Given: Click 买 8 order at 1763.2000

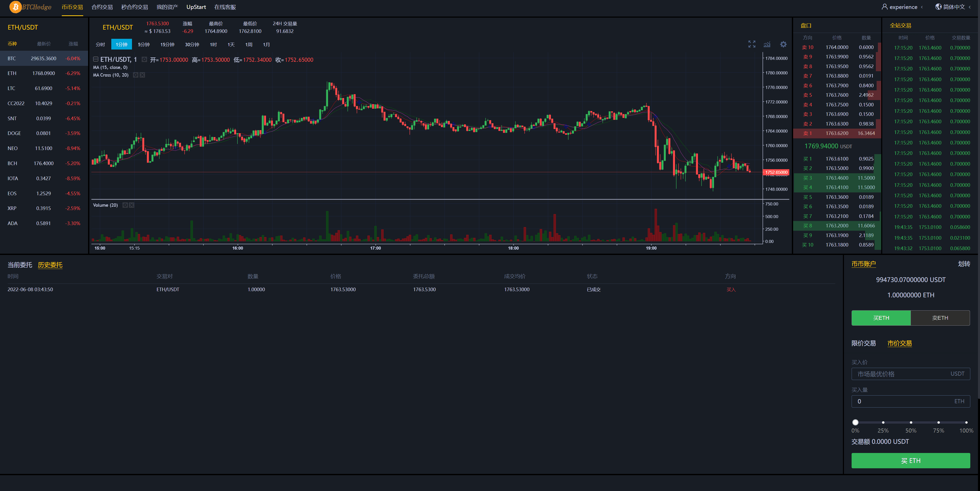Looking at the screenshot, I should click(x=837, y=226).
